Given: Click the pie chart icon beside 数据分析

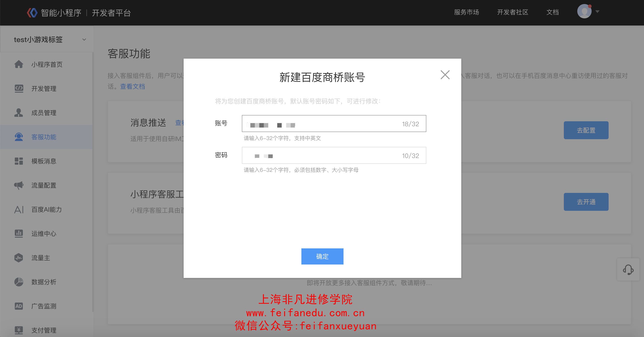Looking at the screenshot, I should click(x=19, y=282).
